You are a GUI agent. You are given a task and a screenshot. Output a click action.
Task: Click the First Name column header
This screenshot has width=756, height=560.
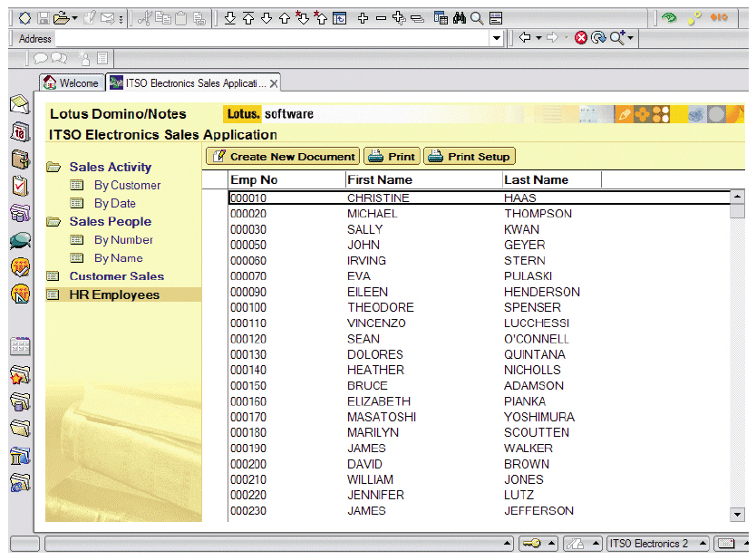[x=424, y=179]
